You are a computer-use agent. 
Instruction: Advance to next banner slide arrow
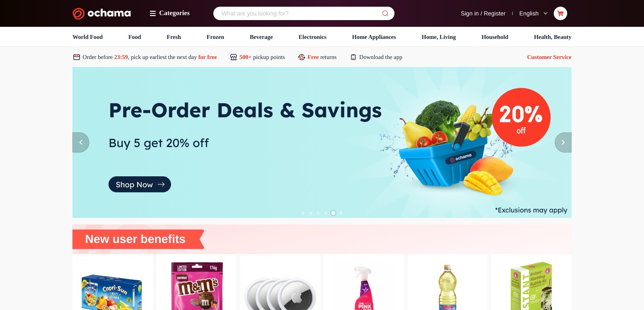click(563, 142)
